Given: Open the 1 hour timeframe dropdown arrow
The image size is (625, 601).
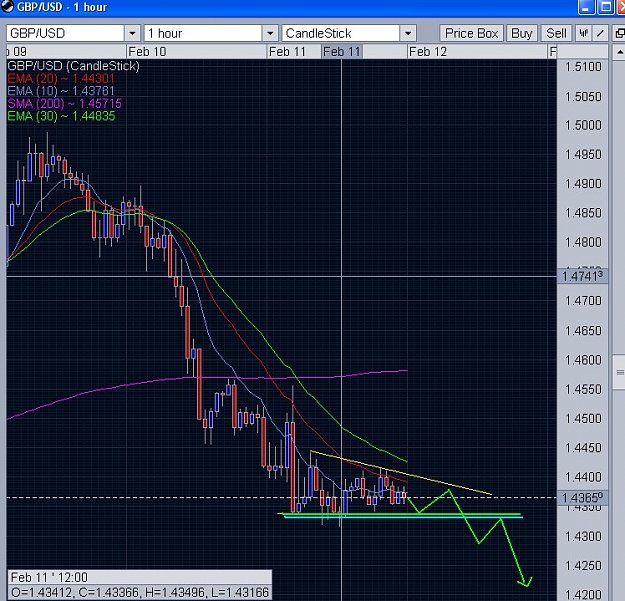Looking at the screenshot, I should (270, 33).
